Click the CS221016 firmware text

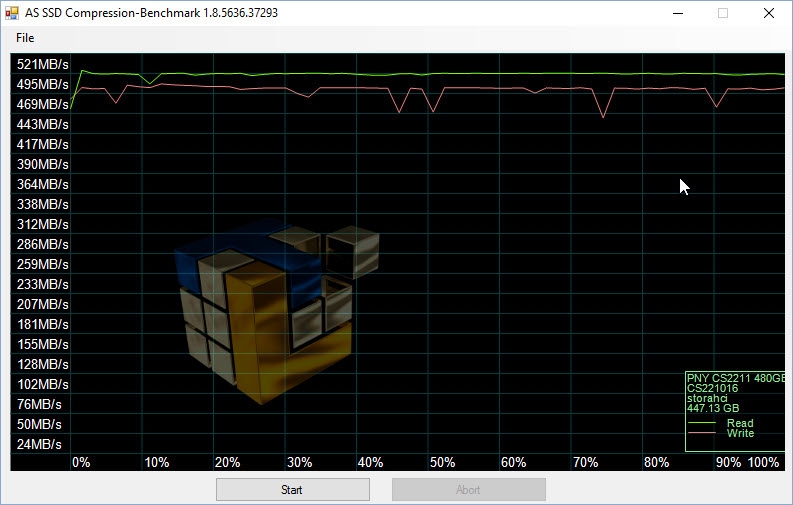pyautogui.click(x=712, y=388)
